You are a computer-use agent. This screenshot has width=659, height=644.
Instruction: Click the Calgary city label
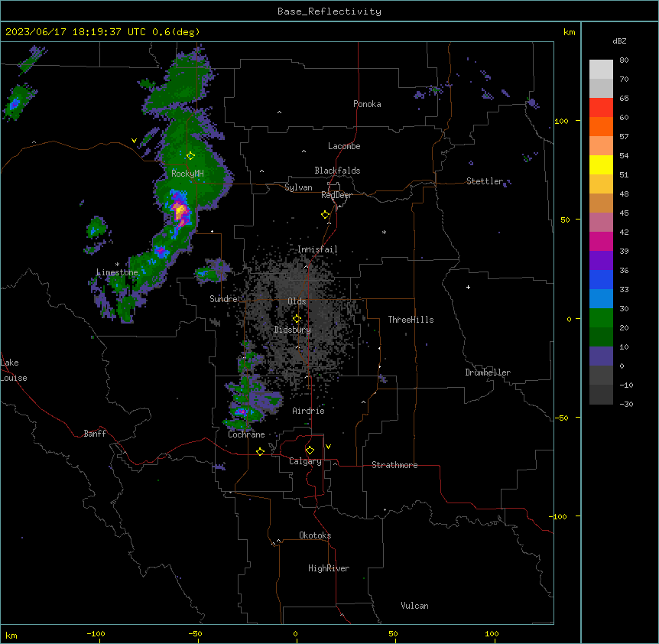coord(305,461)
